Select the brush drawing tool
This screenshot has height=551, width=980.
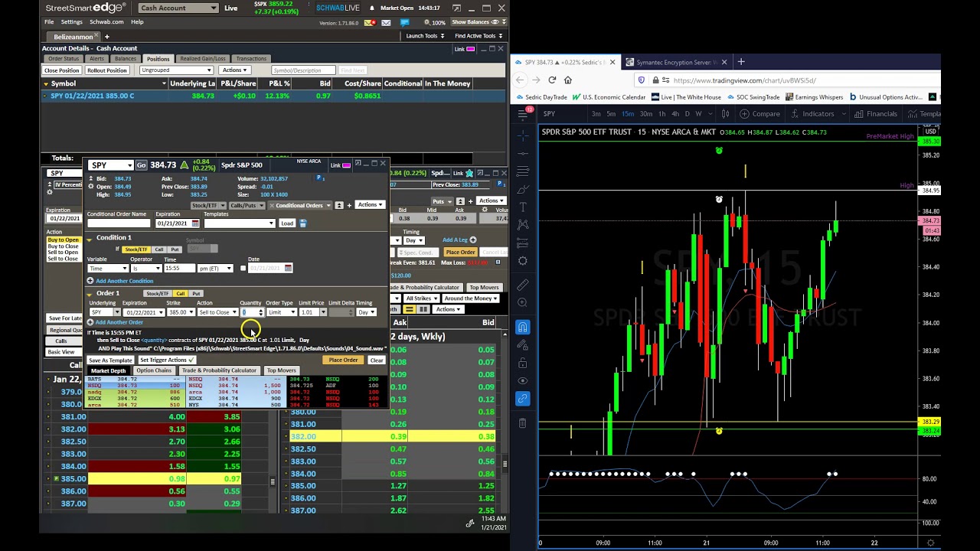tap(523, 188)
